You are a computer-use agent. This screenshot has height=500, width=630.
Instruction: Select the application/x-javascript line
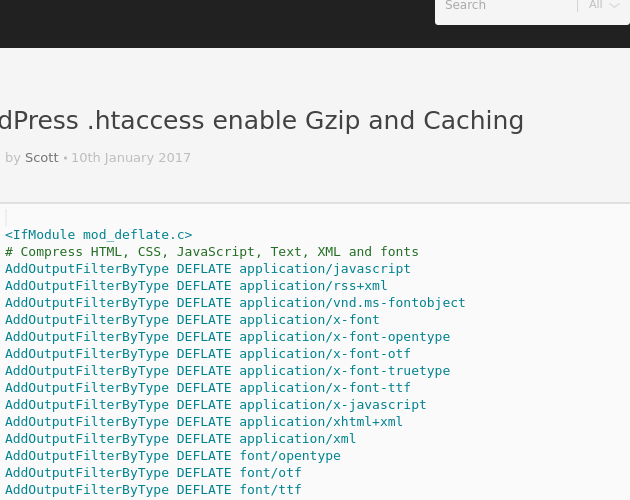point(216,405)
